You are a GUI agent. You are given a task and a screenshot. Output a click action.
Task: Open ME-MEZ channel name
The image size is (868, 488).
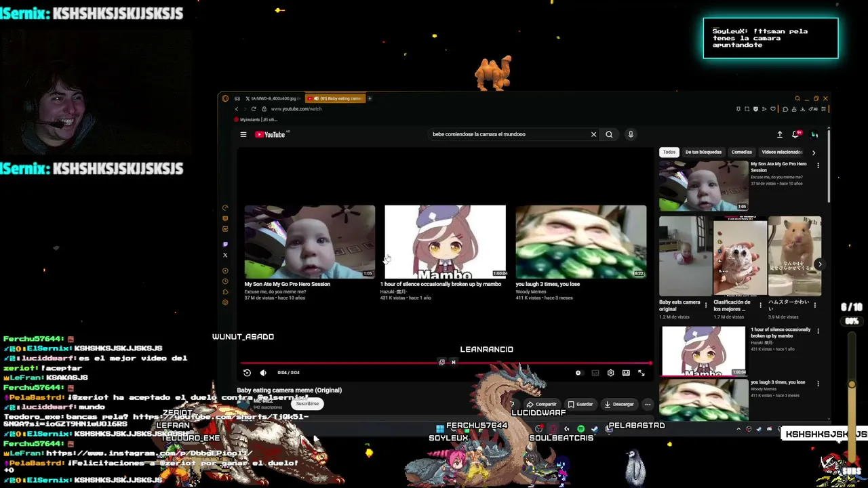[263, 401]
